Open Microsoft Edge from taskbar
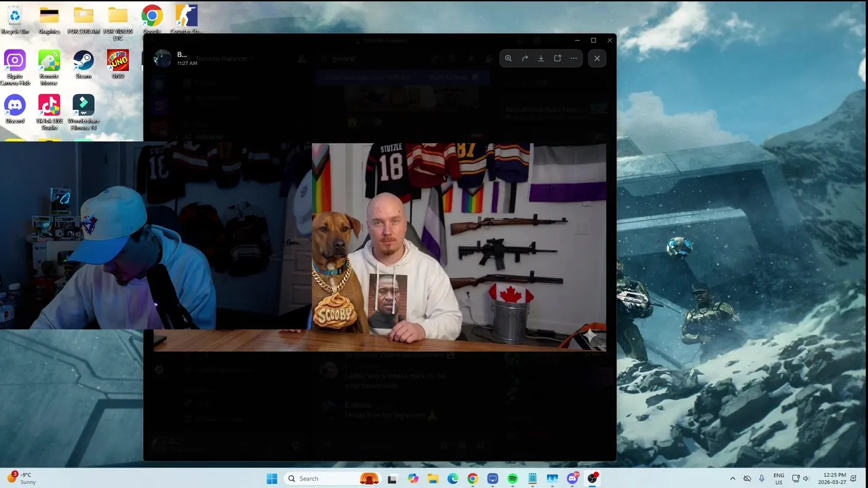The width and height of the screenshot is (868, 488). (x=452, y=479)
